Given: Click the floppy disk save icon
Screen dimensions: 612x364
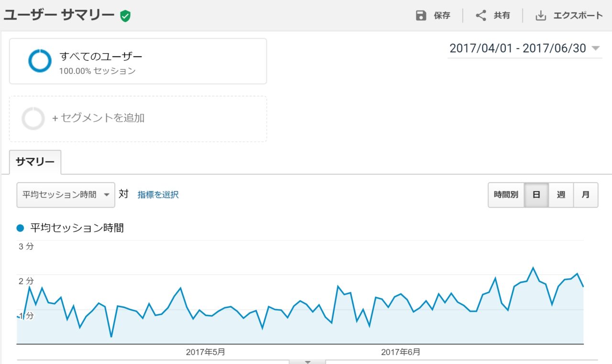Looking at the screenshot, I should [x=421, y=16].
